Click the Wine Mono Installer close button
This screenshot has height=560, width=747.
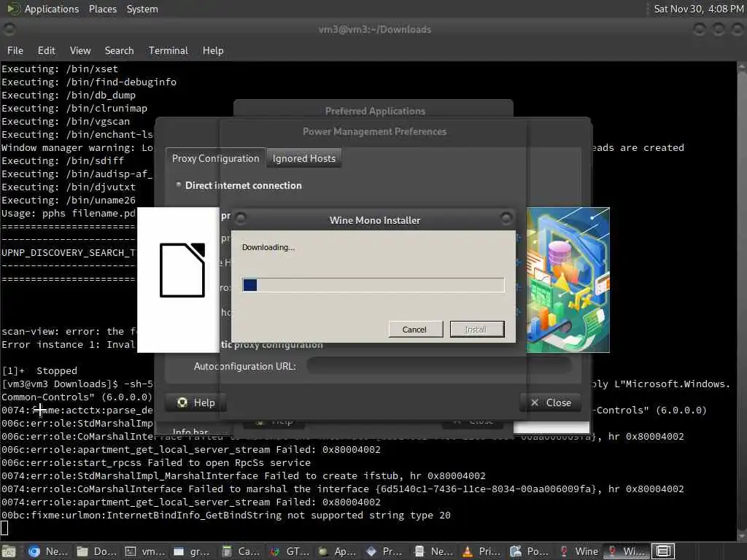506,219
